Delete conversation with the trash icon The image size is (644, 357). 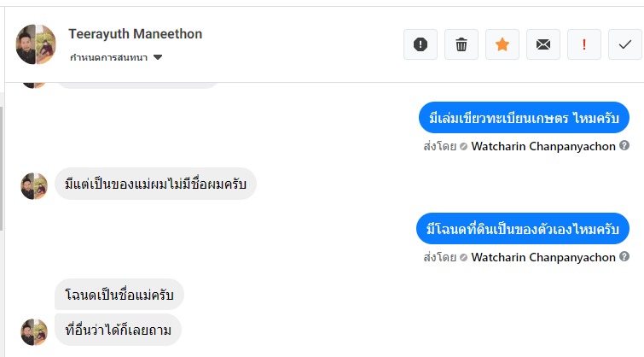click(x=461, y=45)
